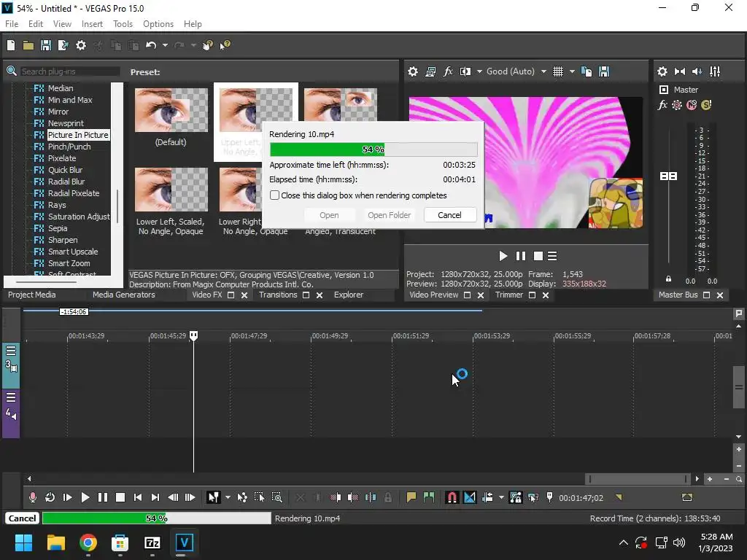
Task: Stop playback in Video Preview window
Action: pyautogui.click(x=538, y=256)
